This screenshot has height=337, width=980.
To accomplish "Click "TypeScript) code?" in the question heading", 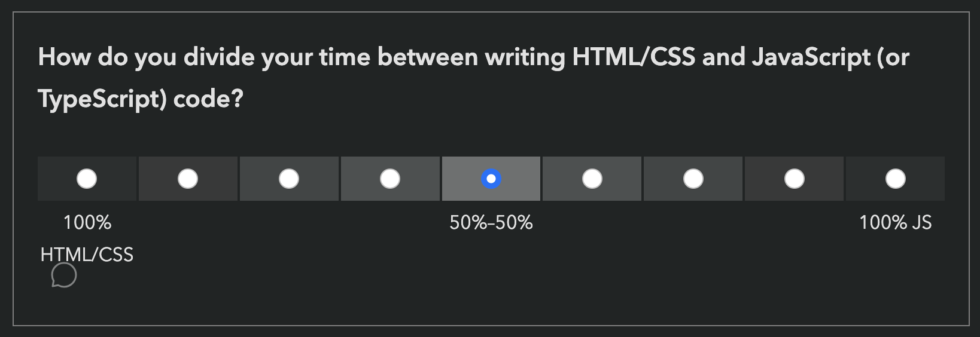I will 141,99.
